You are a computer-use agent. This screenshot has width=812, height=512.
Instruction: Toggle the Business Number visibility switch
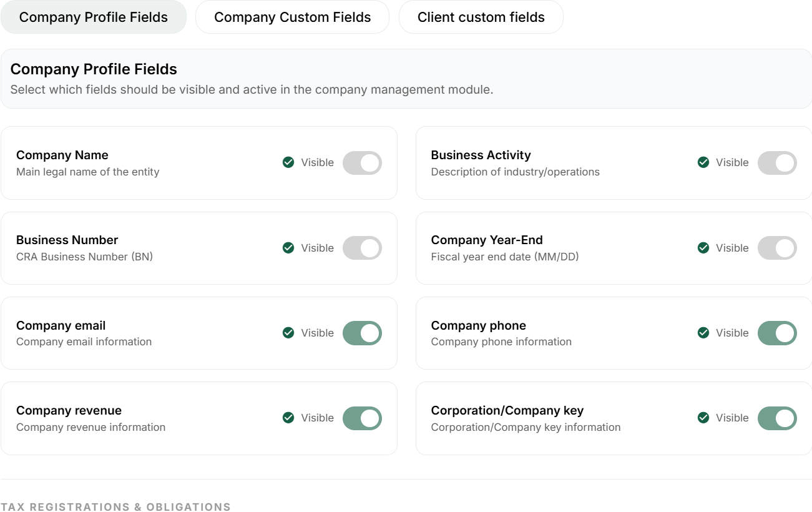362,248
